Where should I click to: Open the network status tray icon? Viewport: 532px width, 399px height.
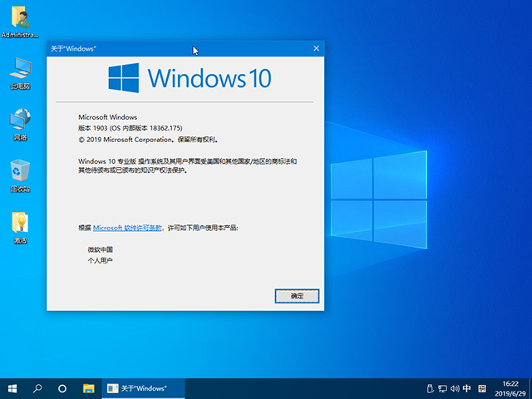pyautogui.click(x=442, y=388)
